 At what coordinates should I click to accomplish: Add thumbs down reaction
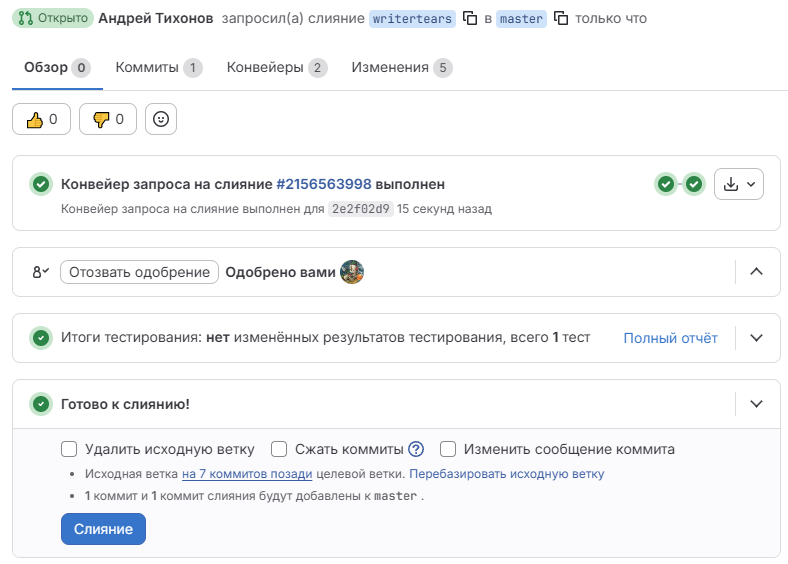pos(108,120)
